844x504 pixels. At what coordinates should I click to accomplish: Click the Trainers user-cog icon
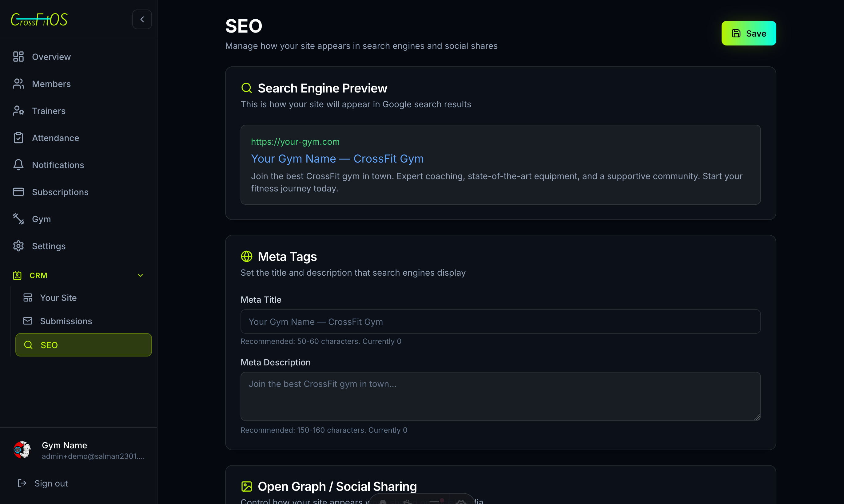coord(18,111)
